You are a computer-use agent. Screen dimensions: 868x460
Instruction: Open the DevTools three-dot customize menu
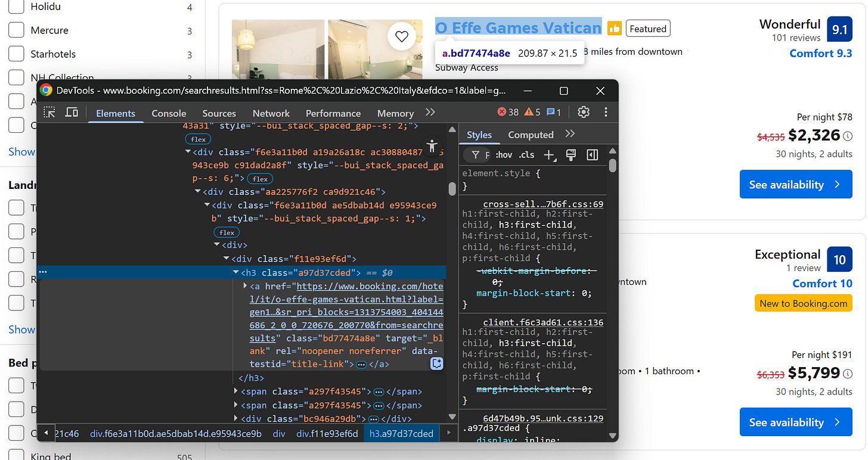point(606,112)
